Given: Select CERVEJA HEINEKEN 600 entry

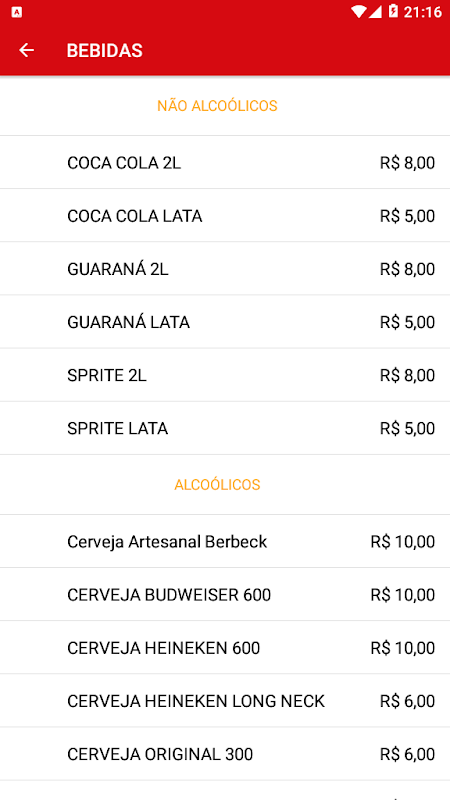Looking at the screenshot, I should point(225,647).
